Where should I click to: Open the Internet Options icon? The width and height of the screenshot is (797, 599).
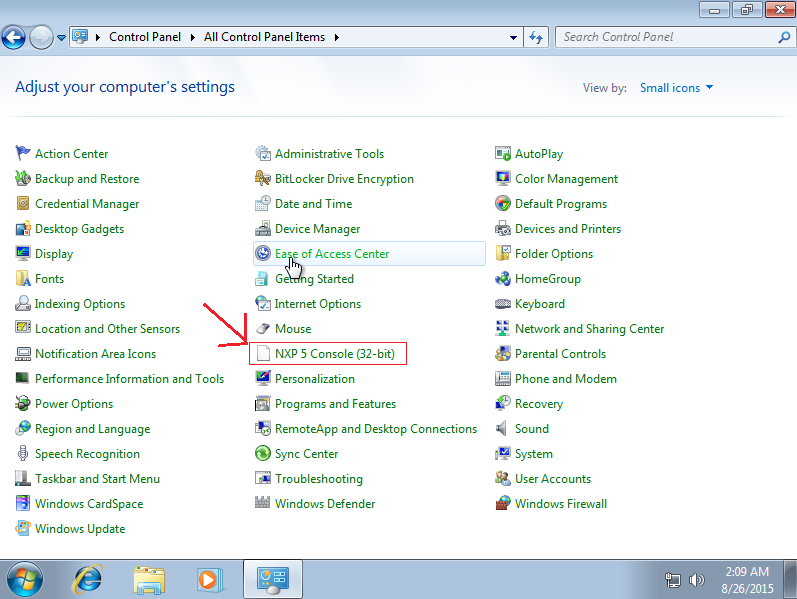pos(263,303)
